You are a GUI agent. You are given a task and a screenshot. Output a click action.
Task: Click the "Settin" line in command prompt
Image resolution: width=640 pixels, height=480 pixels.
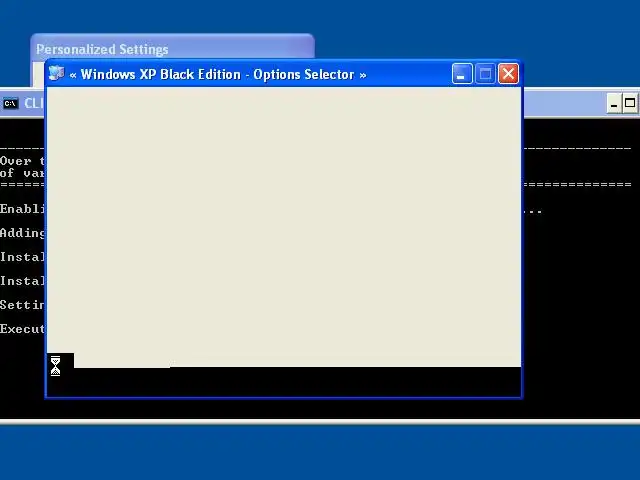(22, 305)
